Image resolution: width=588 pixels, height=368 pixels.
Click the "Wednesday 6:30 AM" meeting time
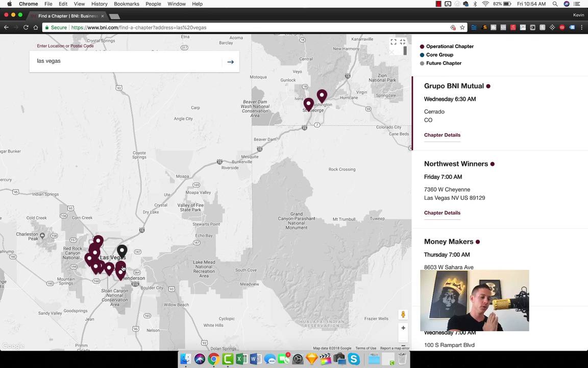(450, 99)
